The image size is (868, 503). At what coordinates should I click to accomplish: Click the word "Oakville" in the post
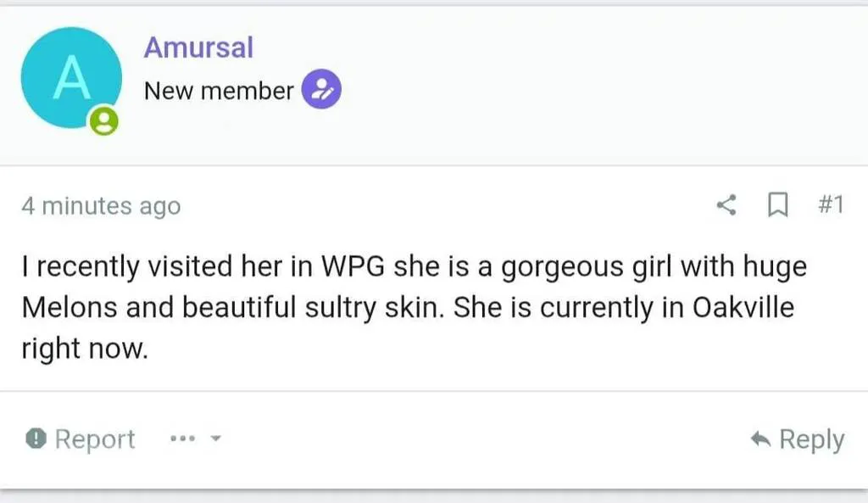pos(743,307)
